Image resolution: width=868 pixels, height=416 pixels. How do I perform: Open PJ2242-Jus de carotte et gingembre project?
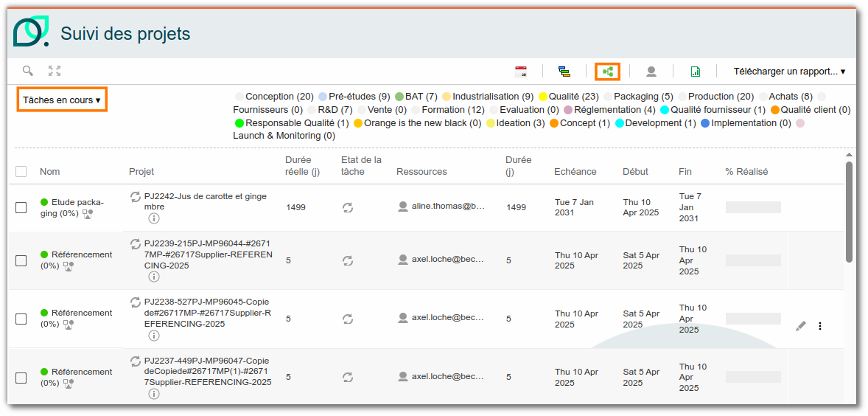tap(206, 201)
